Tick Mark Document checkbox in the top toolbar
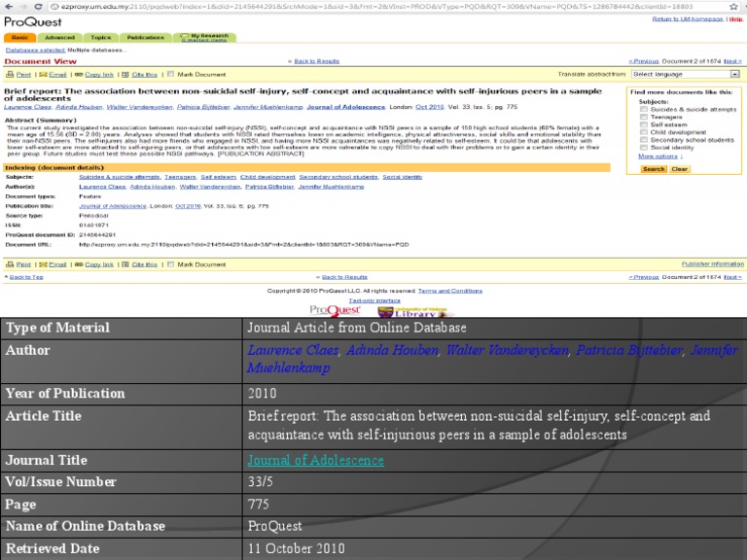 coord(170,74)
